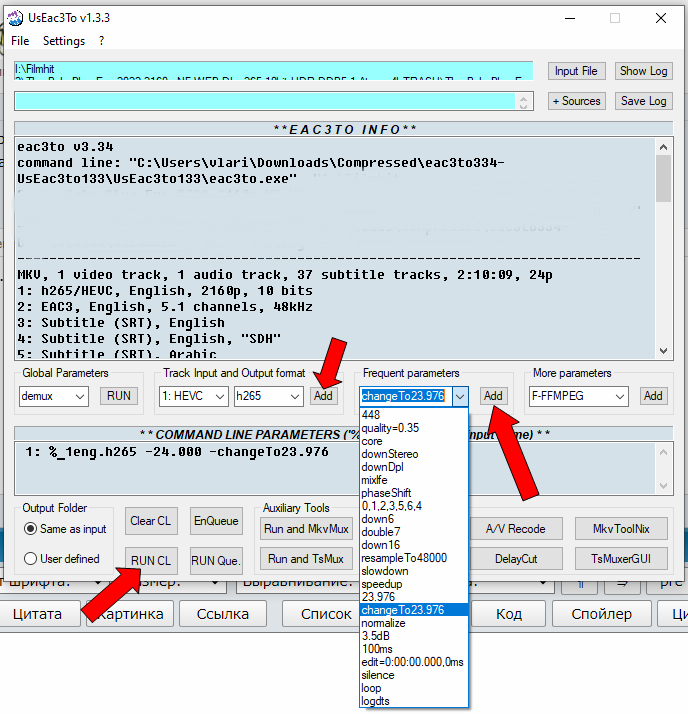
Task: Click Add next to Frequent parameters
Action: (x=493, y=396)
